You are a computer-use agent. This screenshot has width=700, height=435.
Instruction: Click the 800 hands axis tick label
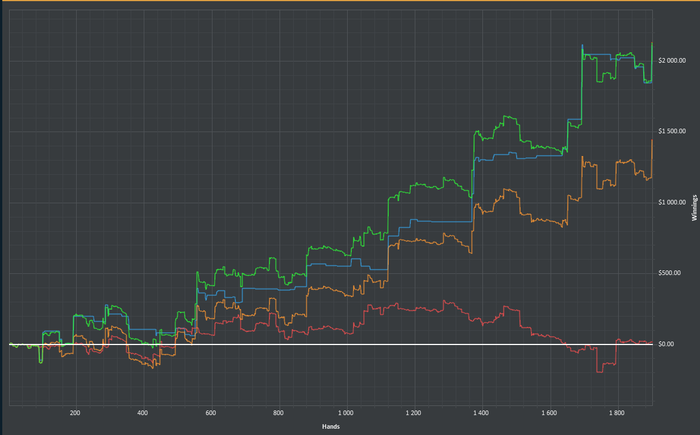[x=278, y=413]
